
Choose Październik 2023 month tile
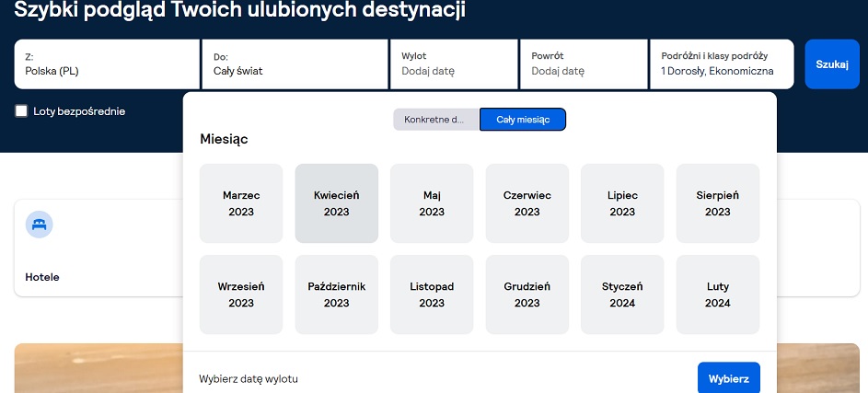pyautogui.click(x=337, y=295)
